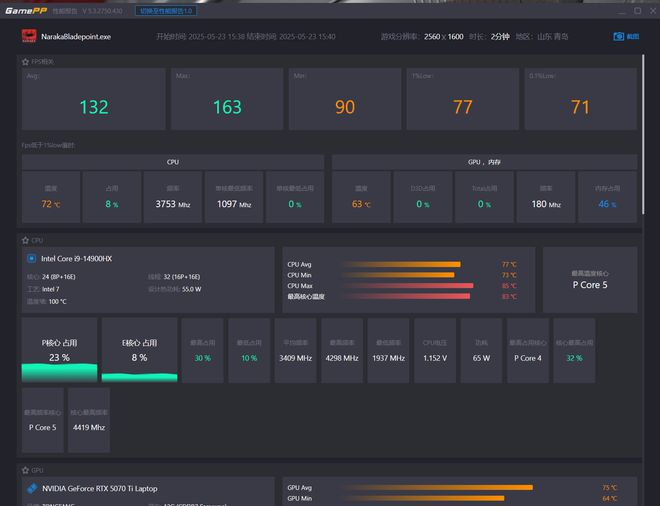
Task: Click the P核心 占用 23% graph tile
Action: coord(59,350)
